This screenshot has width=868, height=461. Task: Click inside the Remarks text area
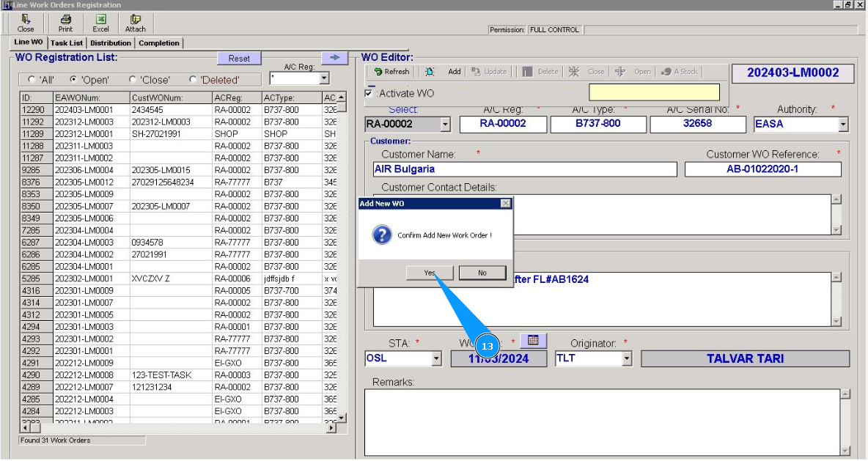pos(601,421)
